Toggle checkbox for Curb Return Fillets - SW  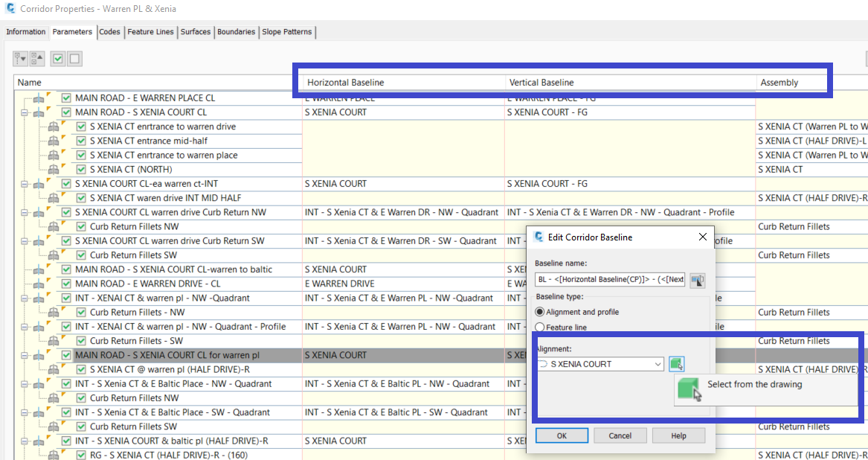click(x=81, y=341)
